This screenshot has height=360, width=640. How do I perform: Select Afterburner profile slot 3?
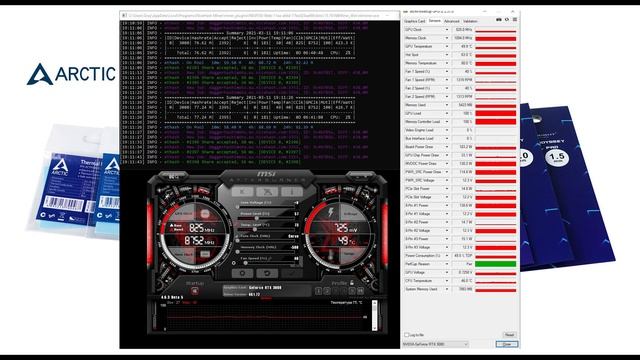336,291
